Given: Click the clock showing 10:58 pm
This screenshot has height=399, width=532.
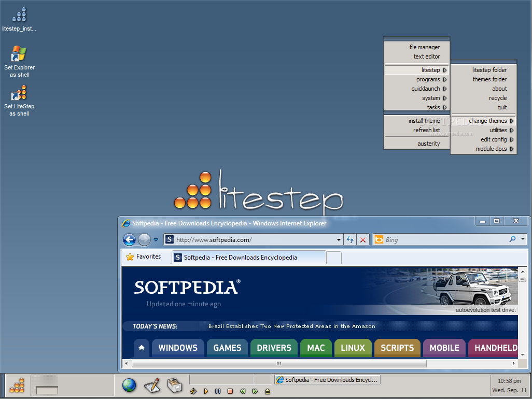Looking at the screenshot, I should (509, 381).
